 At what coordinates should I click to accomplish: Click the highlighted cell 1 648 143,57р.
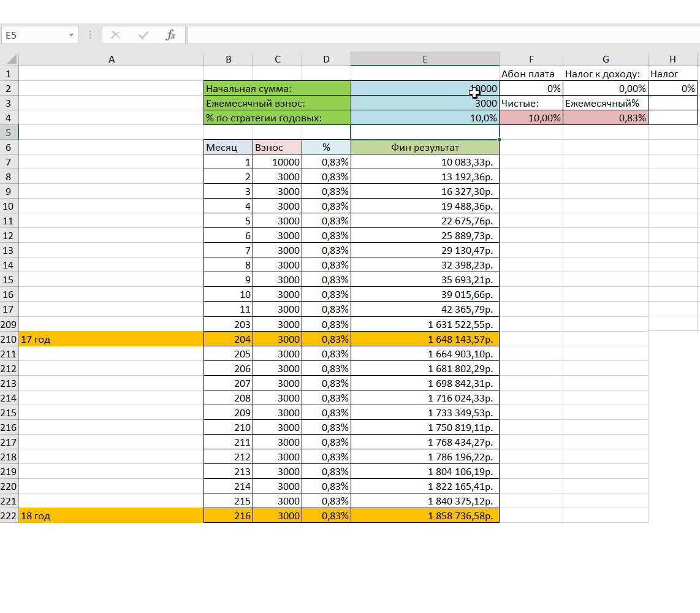425,340
